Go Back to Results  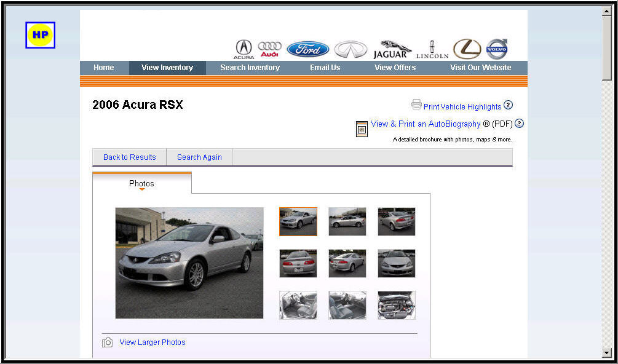coord(130,157)
